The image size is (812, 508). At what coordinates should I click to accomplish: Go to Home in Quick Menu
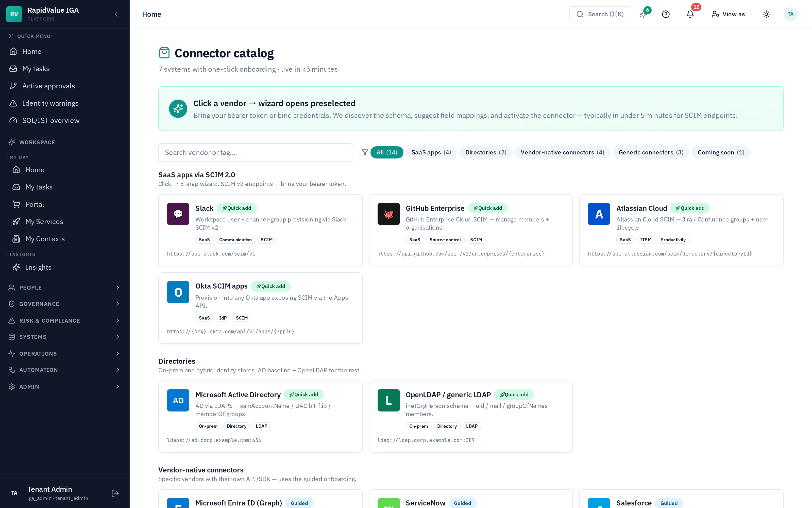(x=65, y=51)
